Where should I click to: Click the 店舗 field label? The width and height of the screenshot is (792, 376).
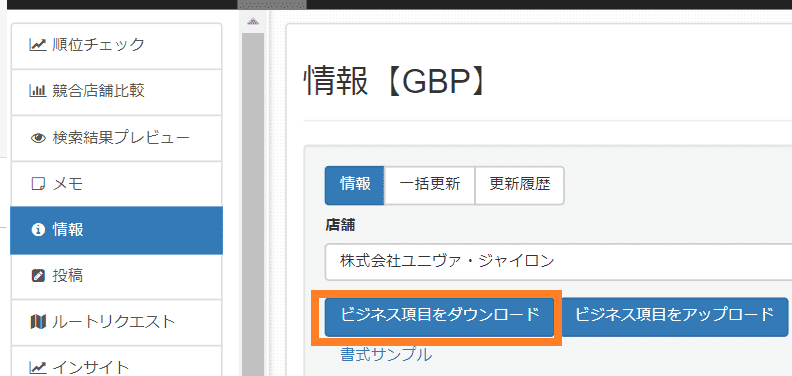[340, 226]
